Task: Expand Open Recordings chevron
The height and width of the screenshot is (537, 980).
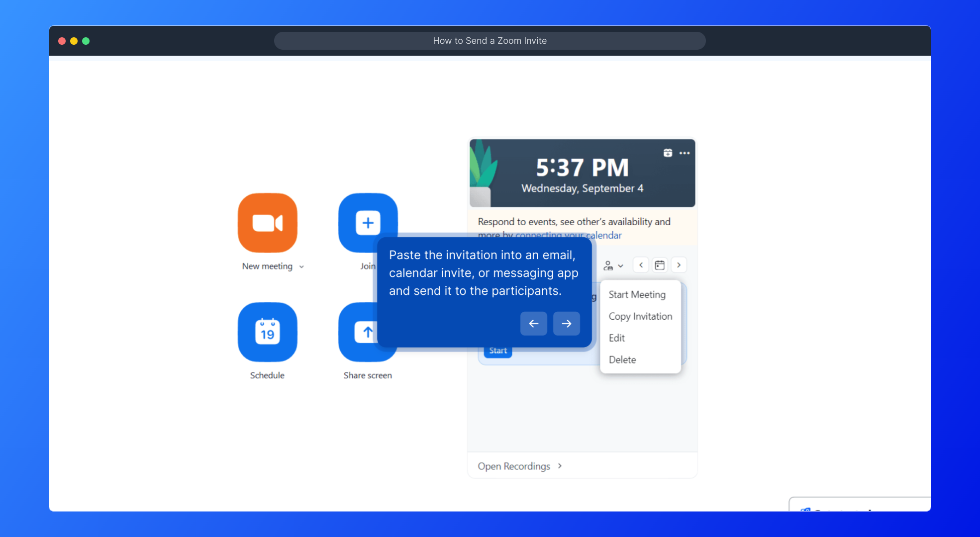Action: pos(560,466)
